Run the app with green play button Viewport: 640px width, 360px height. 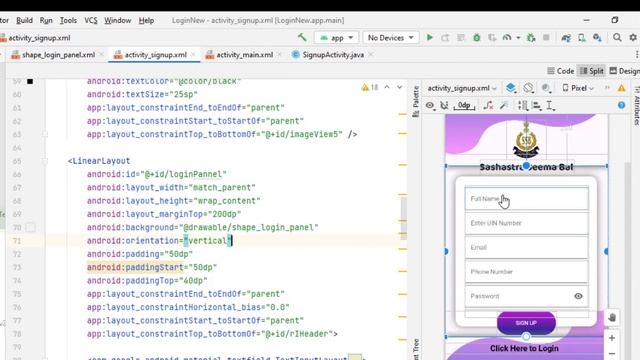(x=429, y=38)
